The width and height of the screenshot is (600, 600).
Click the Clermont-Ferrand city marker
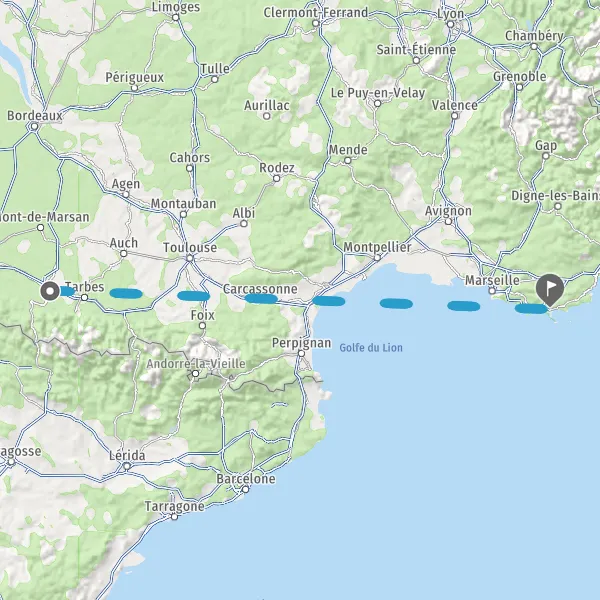[x=316, y=23]
